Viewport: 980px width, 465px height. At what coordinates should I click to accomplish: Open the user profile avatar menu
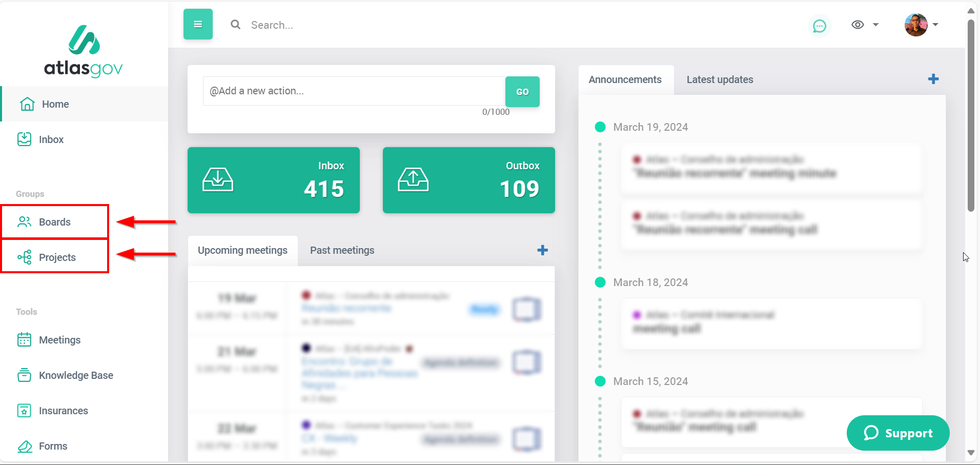(x=916, y=25)
